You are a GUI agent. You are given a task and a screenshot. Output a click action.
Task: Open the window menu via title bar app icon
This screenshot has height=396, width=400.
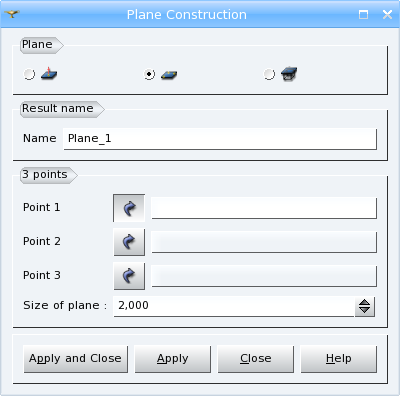[x=12, y=14]
